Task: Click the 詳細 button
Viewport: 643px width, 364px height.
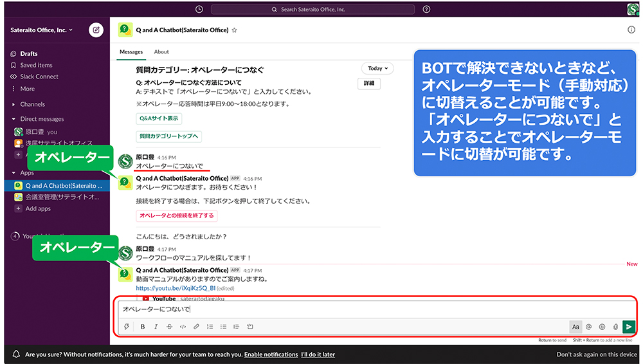Action: 369,84
